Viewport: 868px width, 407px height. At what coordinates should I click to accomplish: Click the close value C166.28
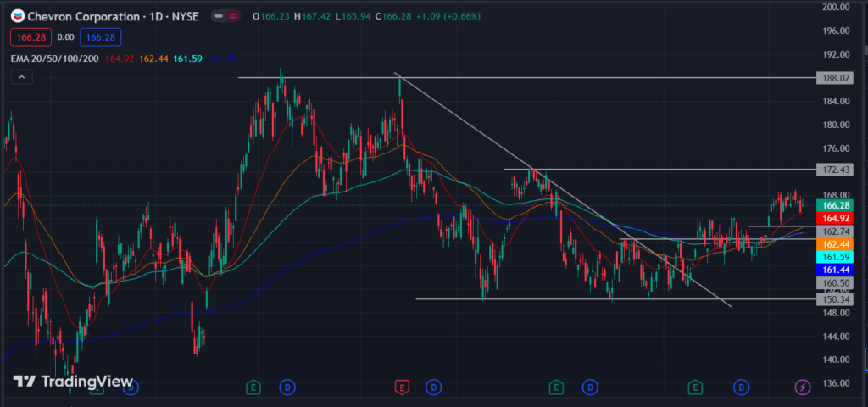point(393,16)
